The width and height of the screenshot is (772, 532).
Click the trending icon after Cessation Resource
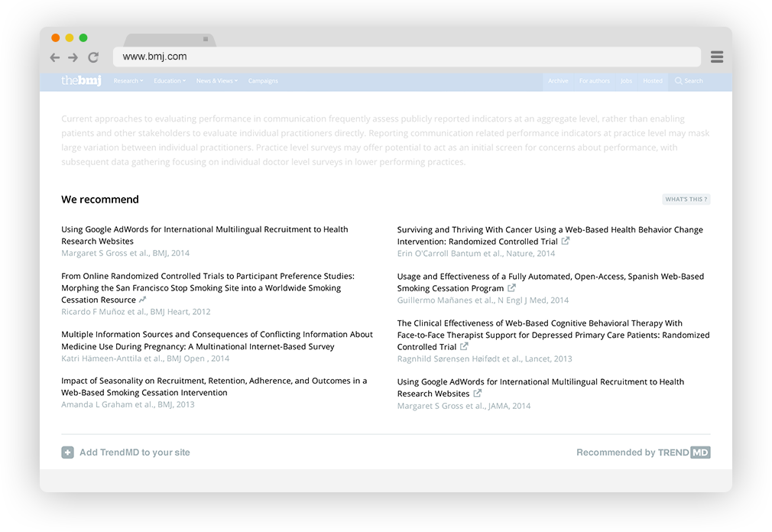[143, 300]
